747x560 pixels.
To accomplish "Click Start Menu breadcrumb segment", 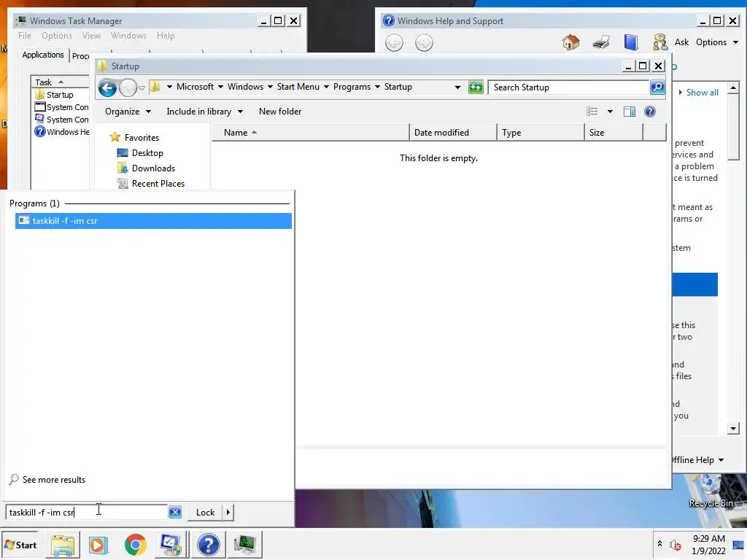I will click(x=298, y=87).
